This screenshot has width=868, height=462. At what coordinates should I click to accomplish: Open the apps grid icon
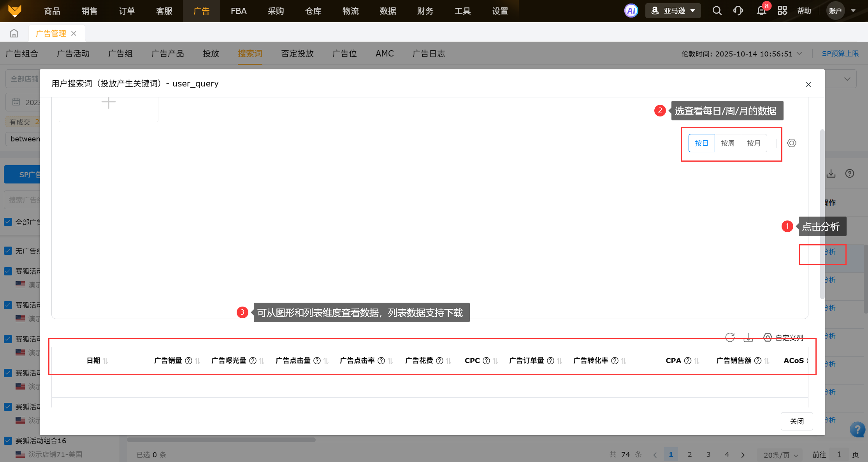point(782,11)
